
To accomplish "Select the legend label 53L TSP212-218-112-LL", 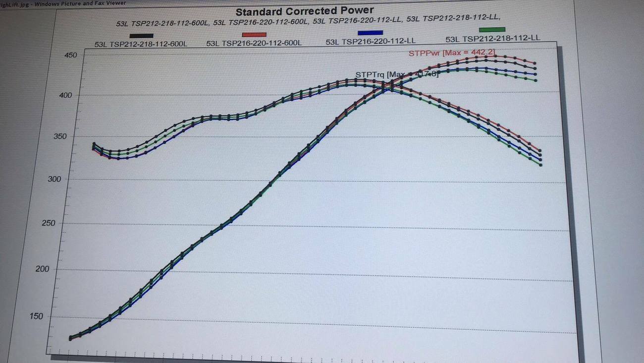I will (x=493, y=39).
